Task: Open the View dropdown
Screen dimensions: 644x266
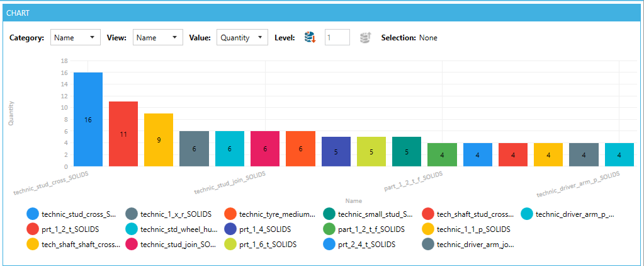Action: pos(157,38)
